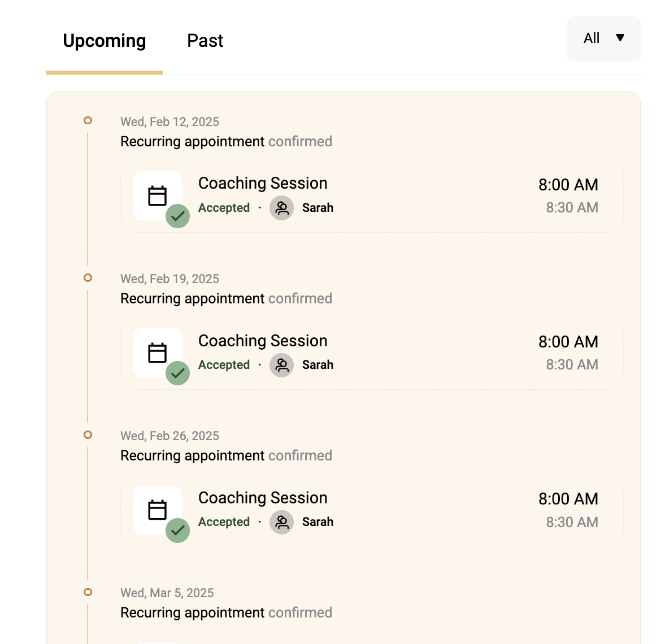The height and width of the screenshot is (644, 661).
Task: Click Sarah's avatar icon in Feb 12 session
Action: point(281,208)
